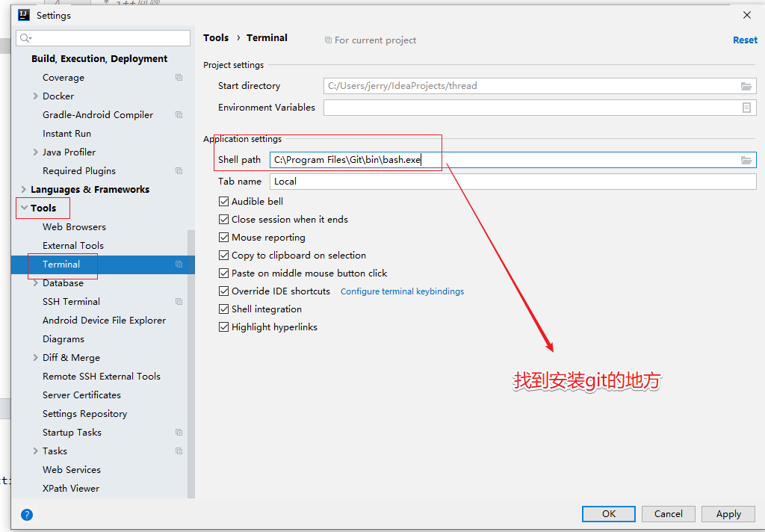Uncheck Override IDE shortcuts
The height and width of the screenshot is (532, 765).
(x=224, y=291)
